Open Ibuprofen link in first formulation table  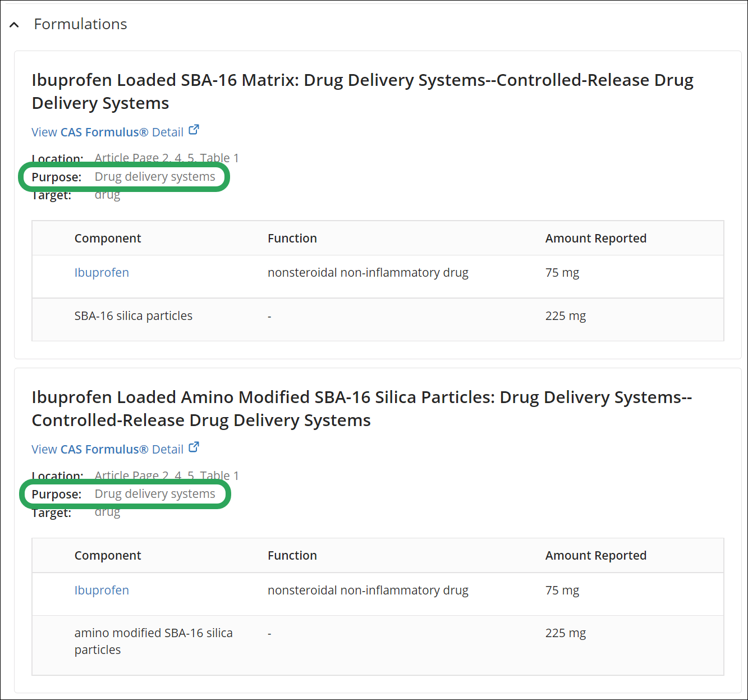tap(102, 272)
